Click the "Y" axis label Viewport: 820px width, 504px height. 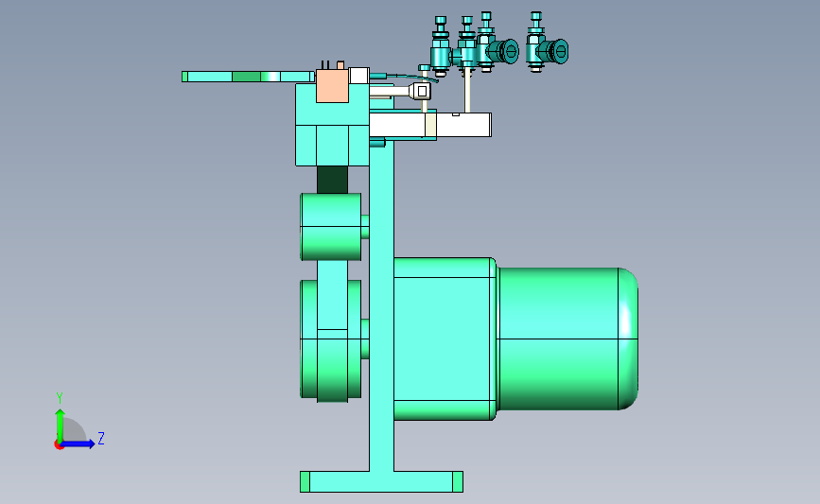pos(60,398)
